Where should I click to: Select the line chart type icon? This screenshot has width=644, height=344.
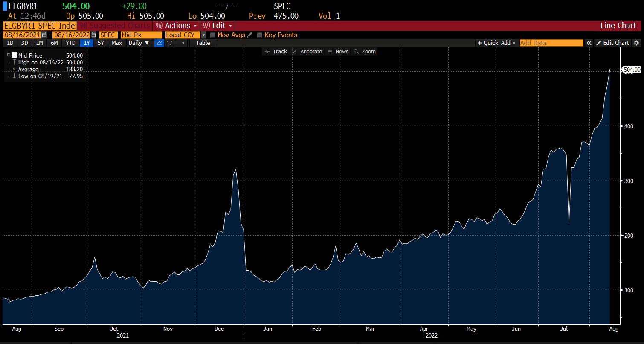click(x=159, y=43)
